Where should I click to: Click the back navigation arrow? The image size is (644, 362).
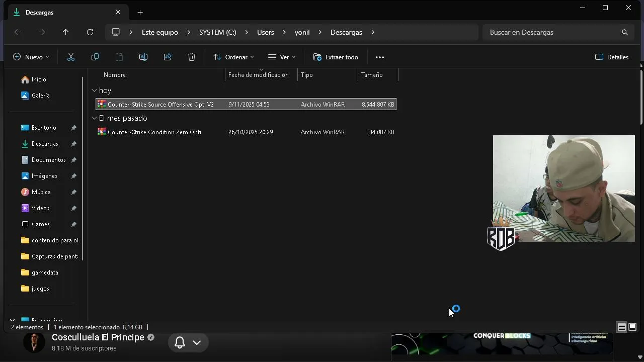pos(18,32)
